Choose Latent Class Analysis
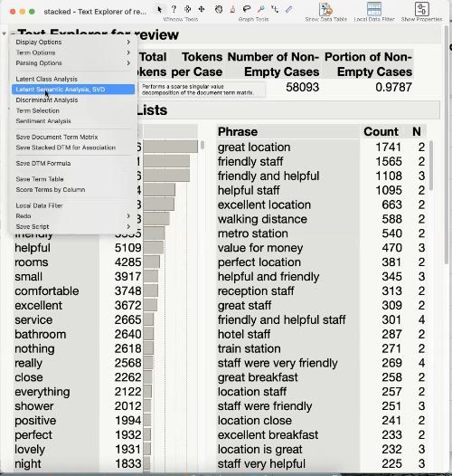This screenshot has height=476, width=452. click(73, 79)
